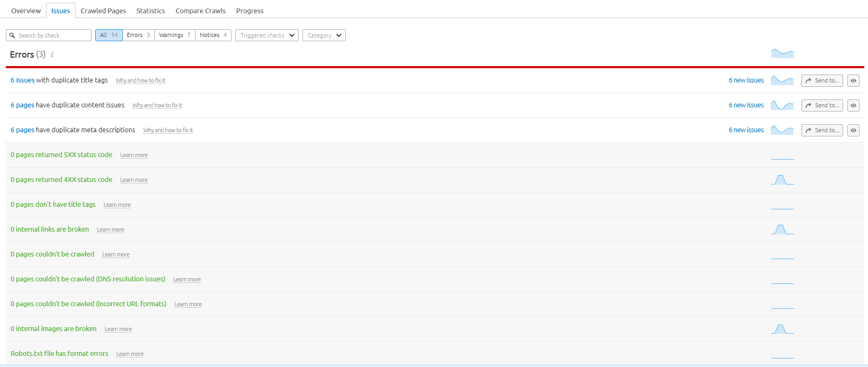The width and height of the screenshot is (868, 367).
Task: Click trend graph for duplicate content issues
Action: click(782, 105)
